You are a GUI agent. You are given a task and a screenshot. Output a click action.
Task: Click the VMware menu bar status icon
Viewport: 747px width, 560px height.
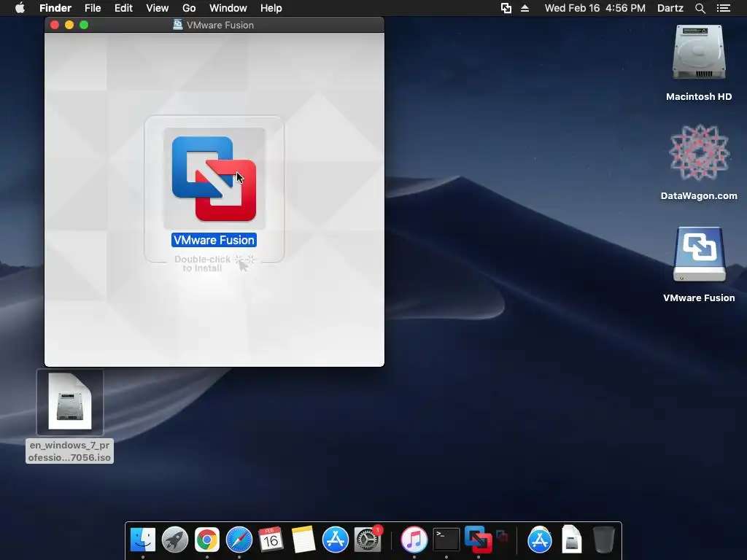point(506,8)
